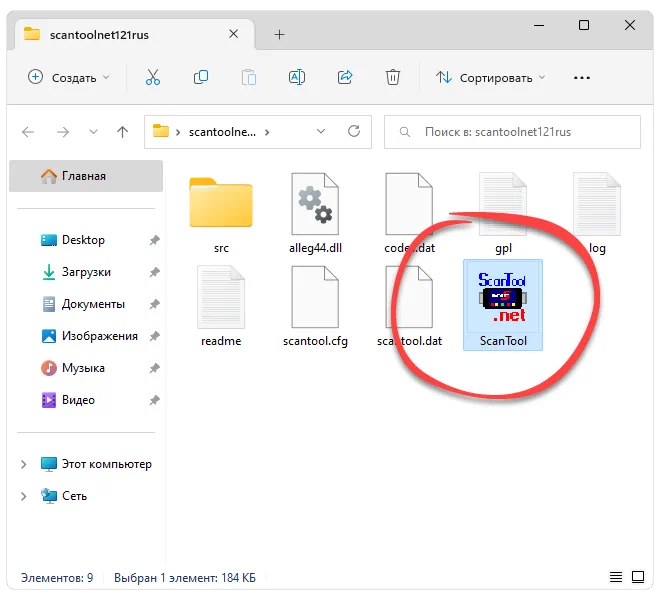Image resolution: width=660 pixels, height=598 pixels.
Task: Expand the Сеть tree node
Action: (x=24, y=496)
